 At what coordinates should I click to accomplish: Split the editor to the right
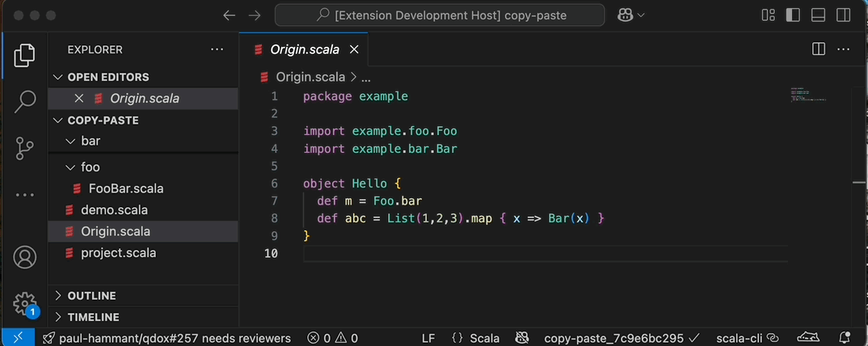tap(819, 49)
